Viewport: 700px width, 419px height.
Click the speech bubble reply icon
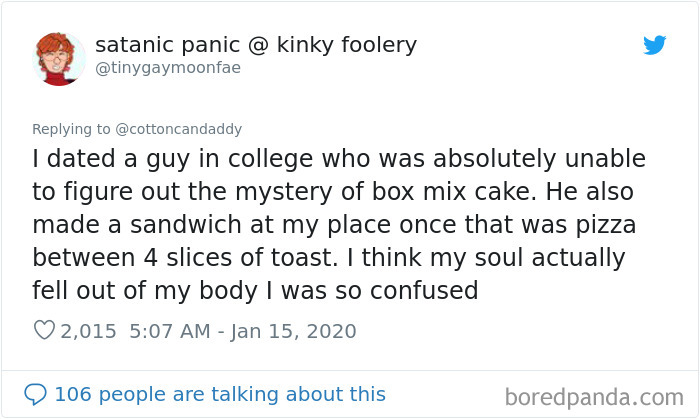pos(35,394)
